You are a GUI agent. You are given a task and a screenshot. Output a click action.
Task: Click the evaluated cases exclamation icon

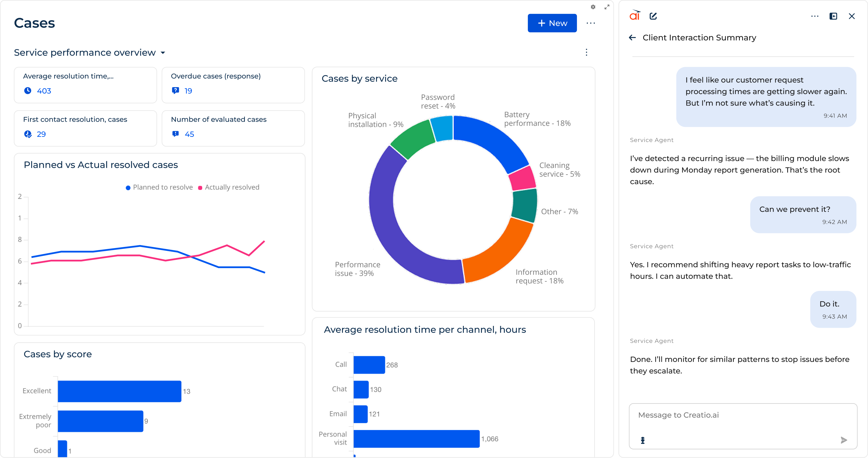point(175,134)
